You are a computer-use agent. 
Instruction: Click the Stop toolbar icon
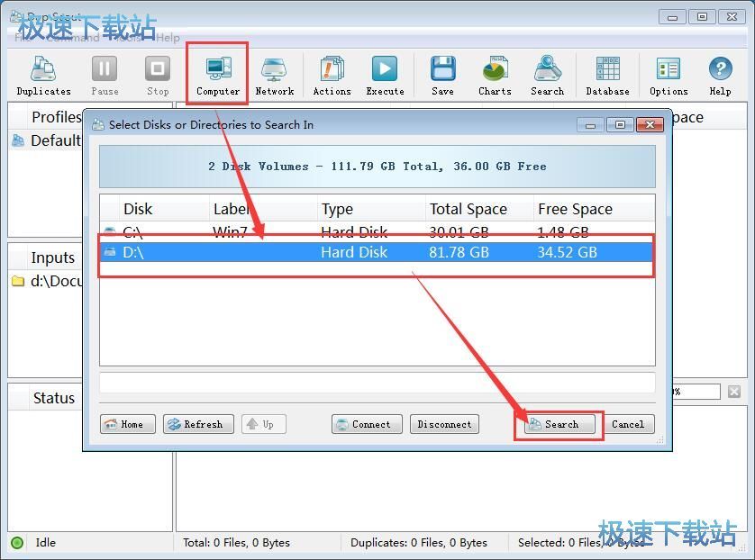[x=158, y=76]
